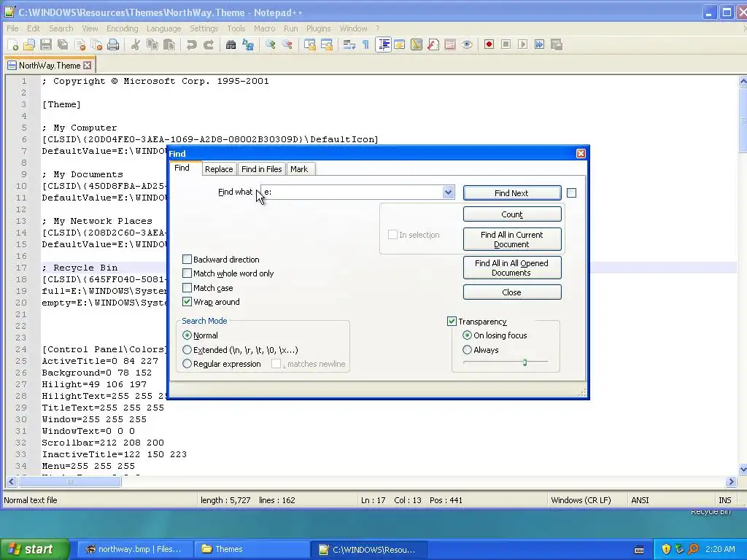
Task: Show all characters with pilcrow icon
Action: [x=366, y=44]
